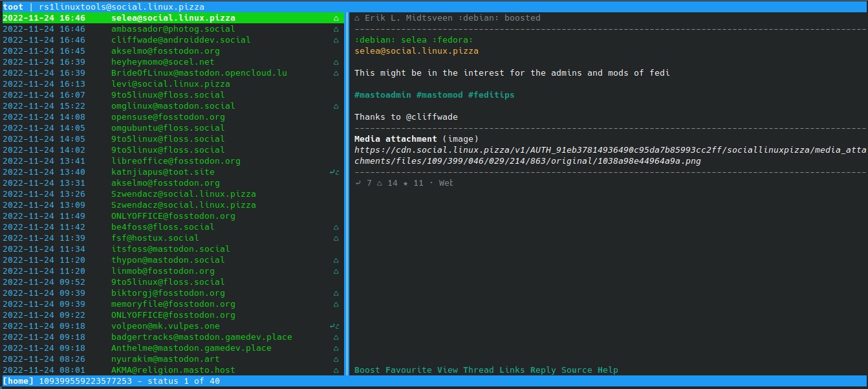Open the media attachment PNG URL
Screen dimensions: 868x389
point(611,156)
